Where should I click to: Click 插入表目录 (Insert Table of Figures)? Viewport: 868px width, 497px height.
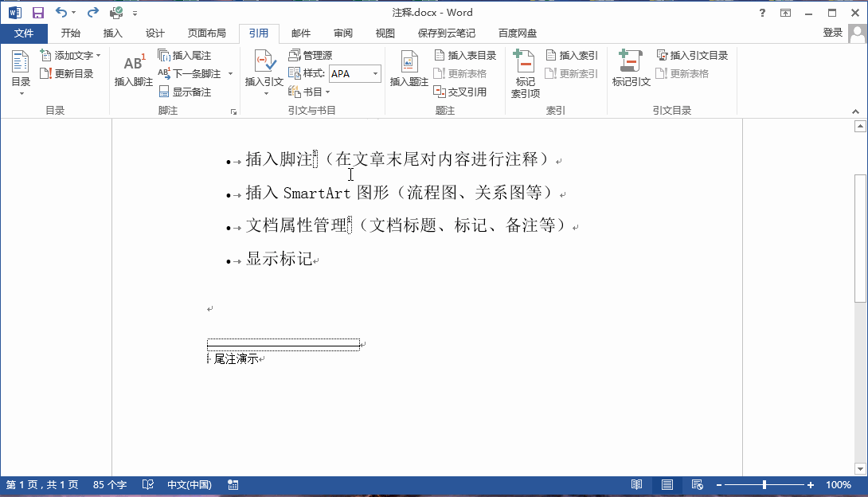pyautogui.click(x=464, y=55)
